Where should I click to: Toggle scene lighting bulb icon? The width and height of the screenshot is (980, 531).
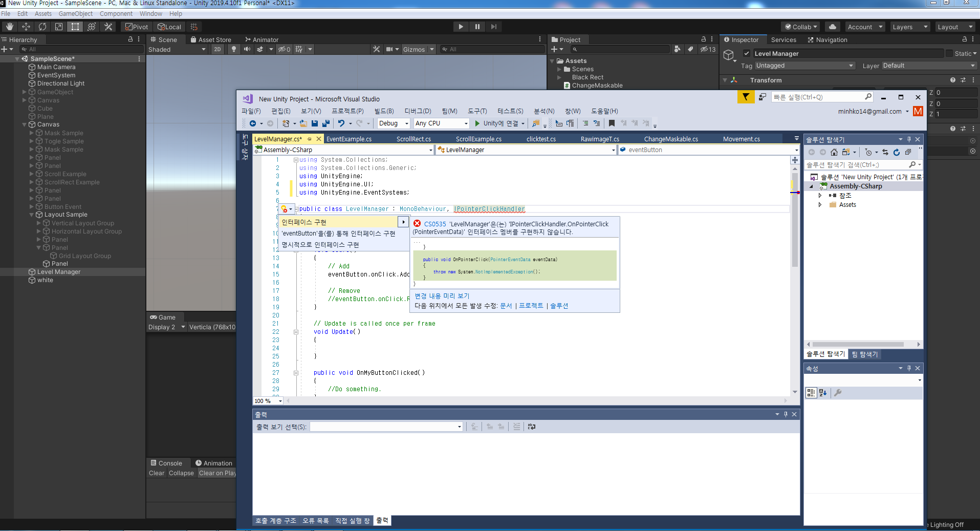tap(234, 49)
